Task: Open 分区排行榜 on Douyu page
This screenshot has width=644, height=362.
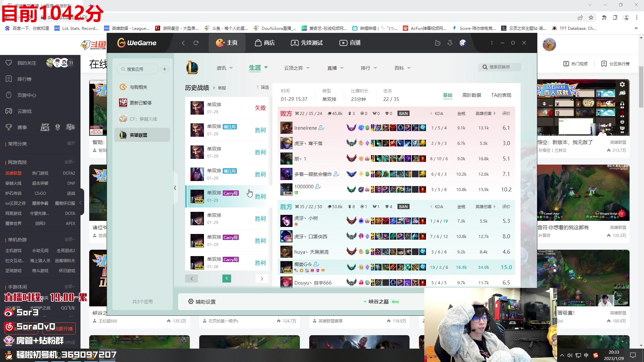Action: [615, 64]
